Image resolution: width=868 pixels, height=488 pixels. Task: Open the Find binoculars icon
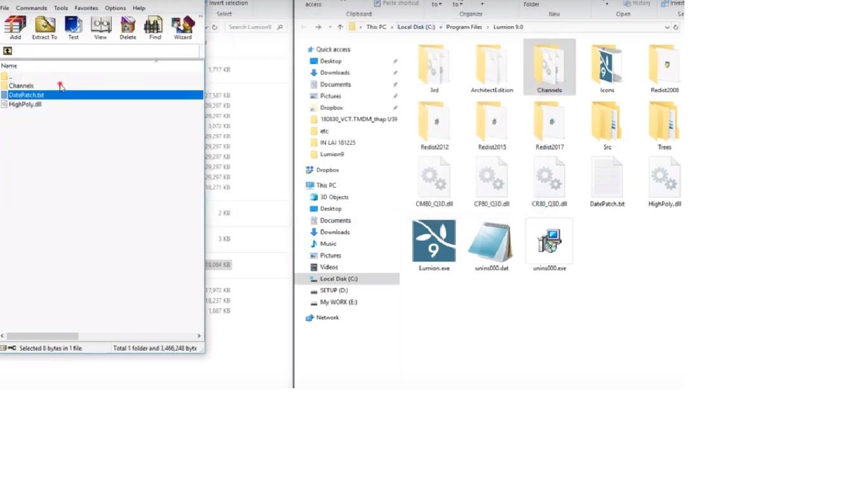pos(154,25)
